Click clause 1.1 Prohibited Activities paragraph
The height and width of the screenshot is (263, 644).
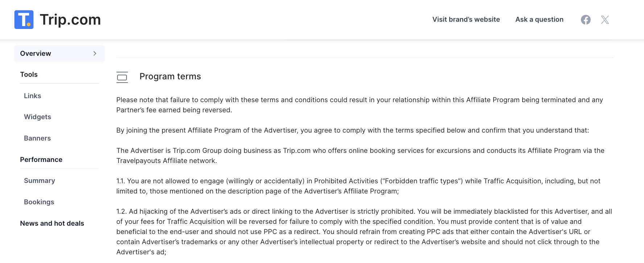point(358,186)
